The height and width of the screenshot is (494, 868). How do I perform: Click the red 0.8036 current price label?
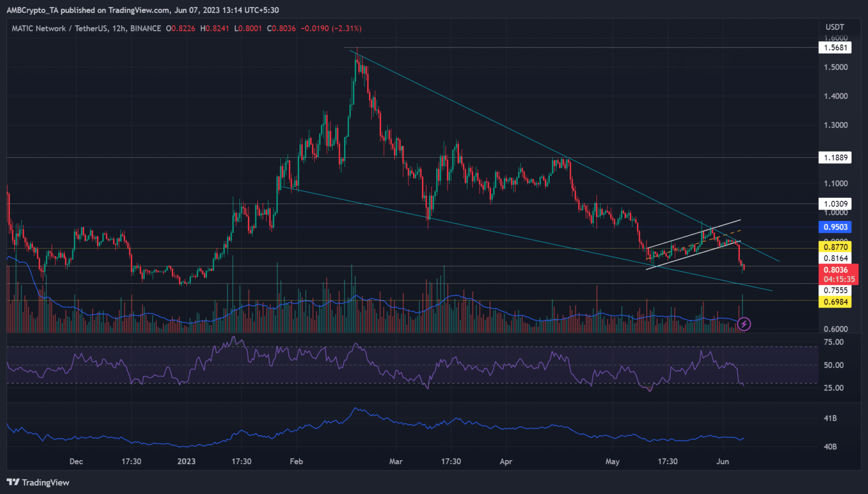(x=835, y=270)
